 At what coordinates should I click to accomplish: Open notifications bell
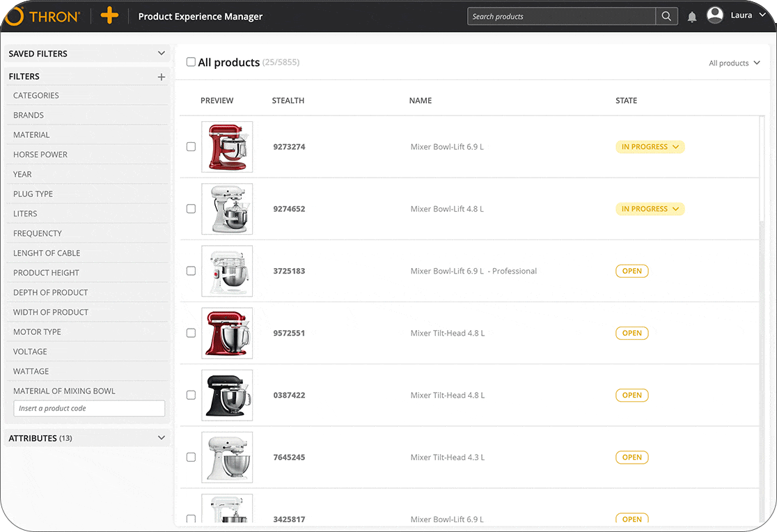point(692,17)
